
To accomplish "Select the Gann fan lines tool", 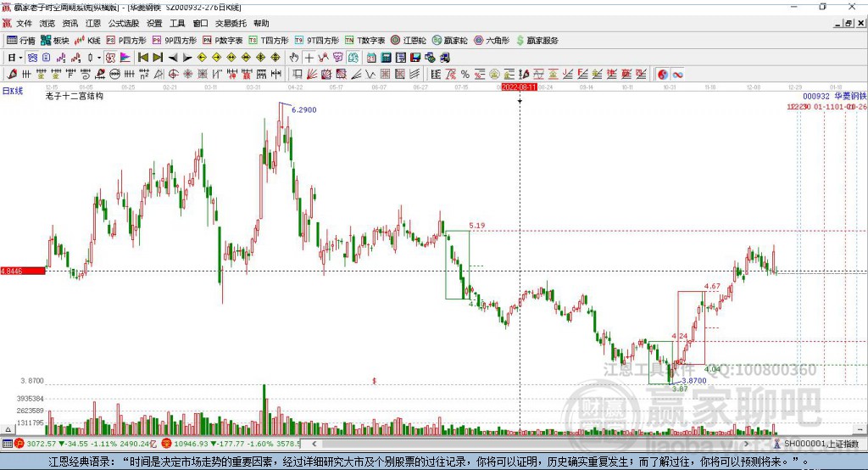I will 312,75.
